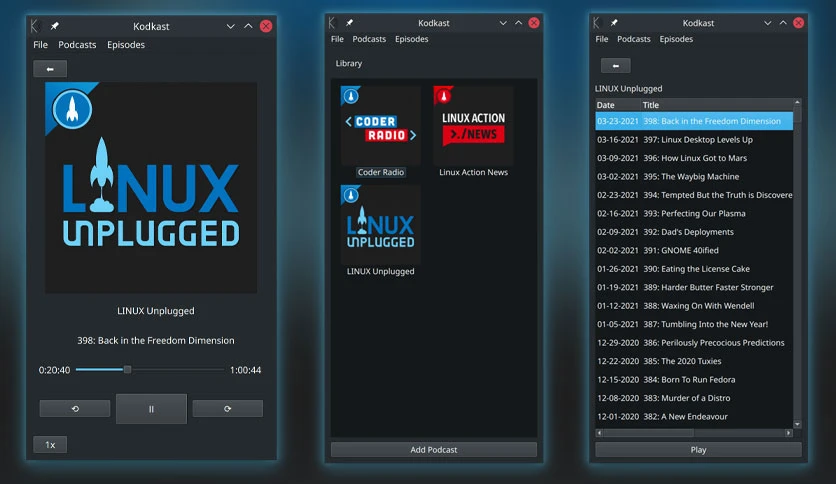Select episode 384: Born To Run Fedora
This screenshot has height=484, width=836.
coord(694,380)
